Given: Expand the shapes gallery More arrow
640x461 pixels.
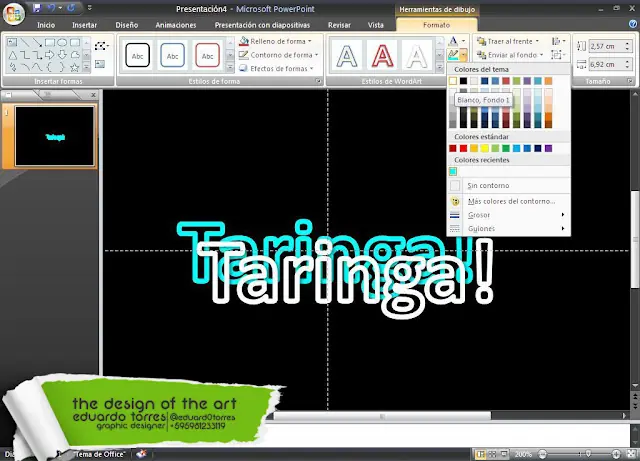Looking at the screenshot, I should (87, 67).
